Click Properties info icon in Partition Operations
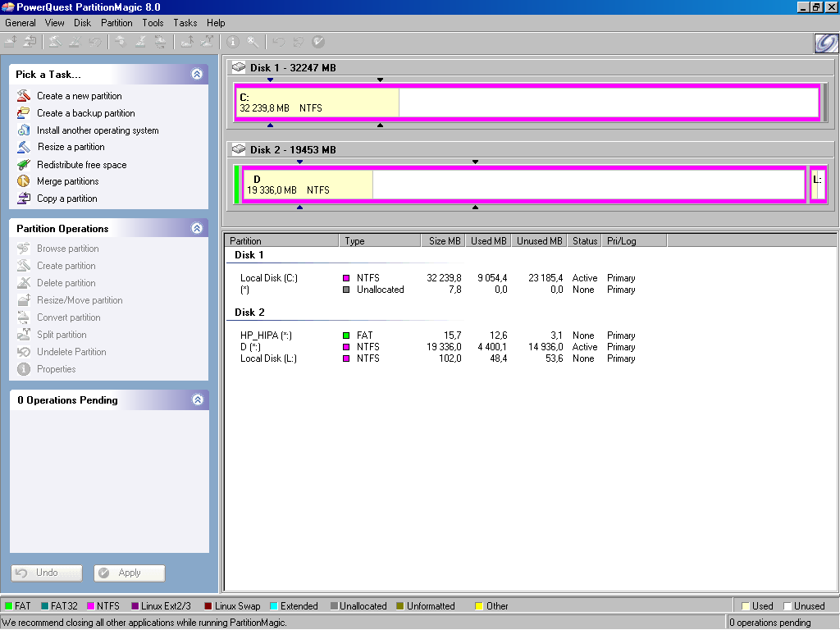The width and height of the screenshot is (840, 630). (x=24, y=368)
